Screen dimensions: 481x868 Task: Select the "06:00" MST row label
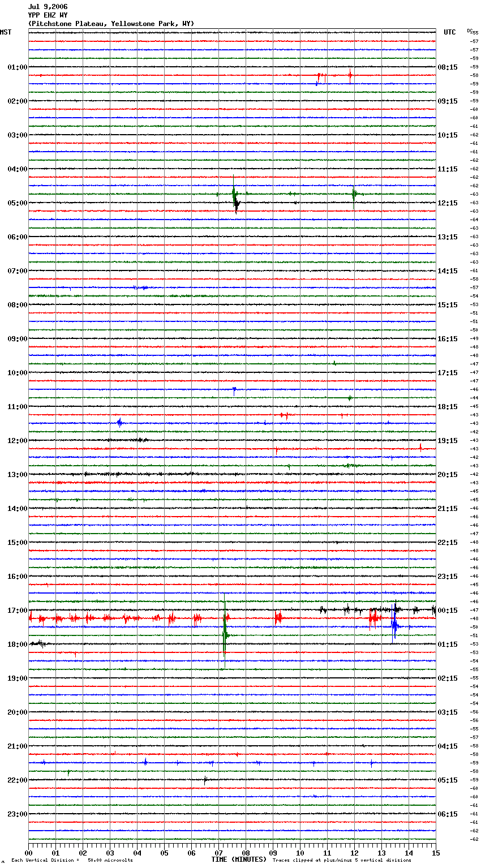point(18,237)
